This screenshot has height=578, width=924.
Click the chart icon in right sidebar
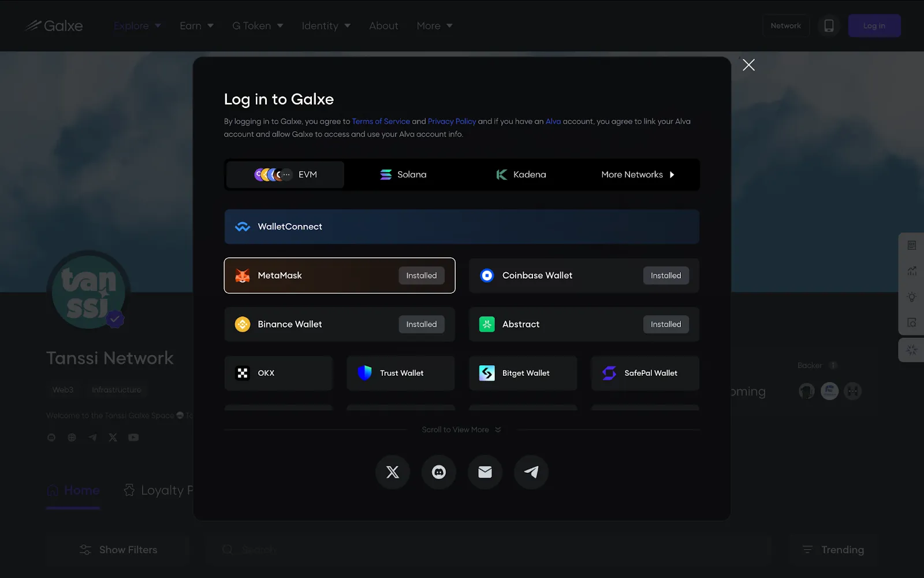click(912, 271)
